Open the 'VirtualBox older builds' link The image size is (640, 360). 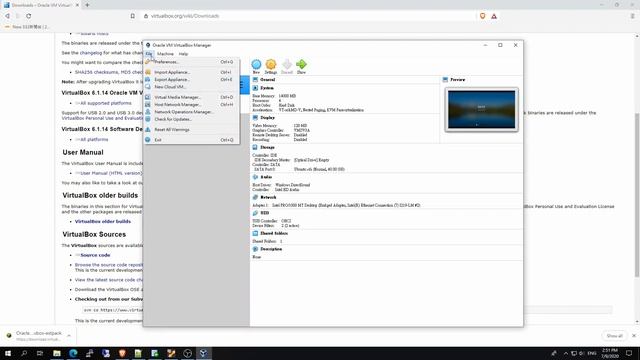(x=103, y=221)
